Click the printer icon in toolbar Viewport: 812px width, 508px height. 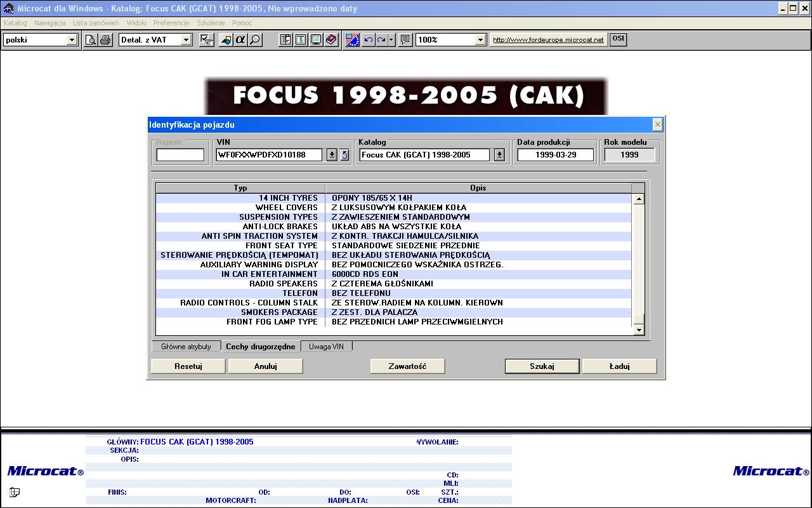point(105,39)
